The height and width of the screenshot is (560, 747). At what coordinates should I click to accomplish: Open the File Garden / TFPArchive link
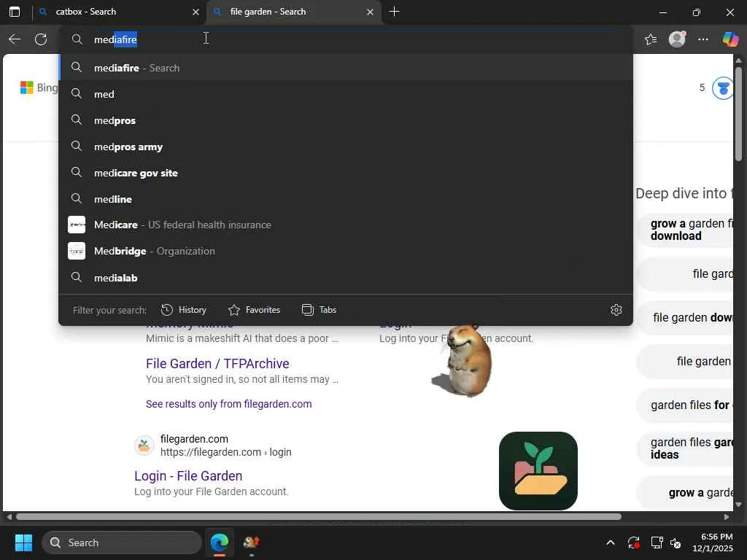217,363
